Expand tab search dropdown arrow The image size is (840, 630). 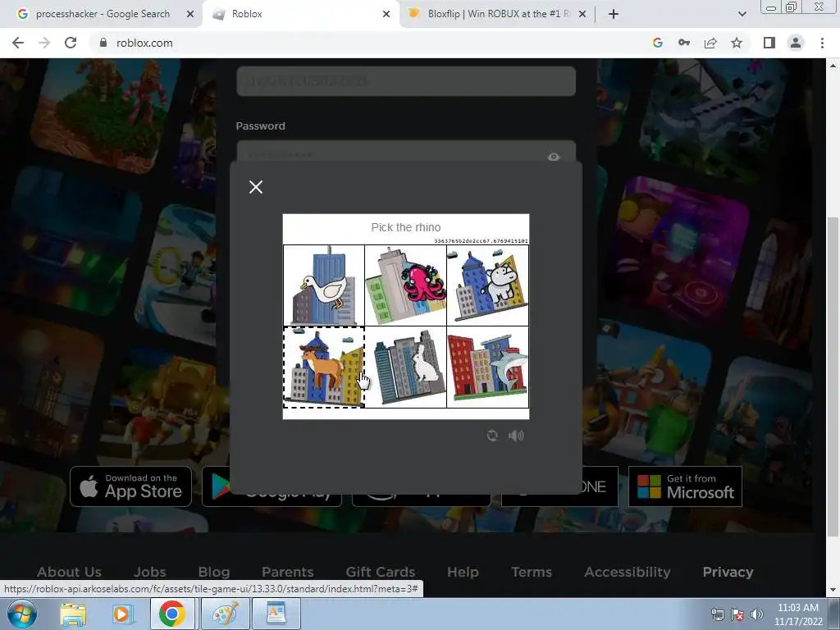[x=742, y=14]
